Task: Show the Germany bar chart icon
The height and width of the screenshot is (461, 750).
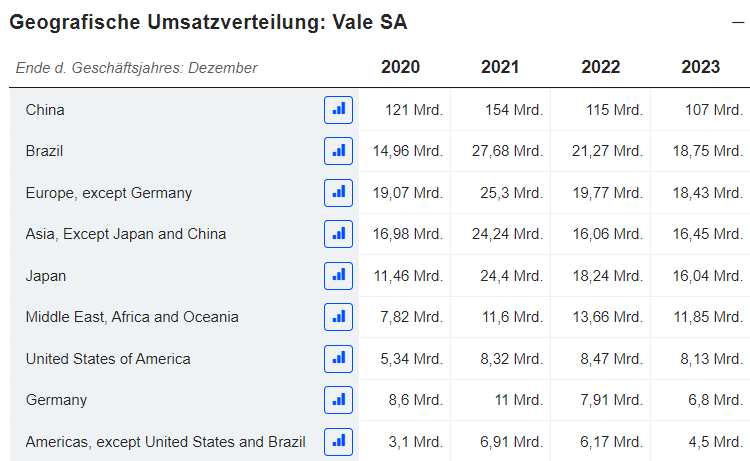Action: [338, 400]
